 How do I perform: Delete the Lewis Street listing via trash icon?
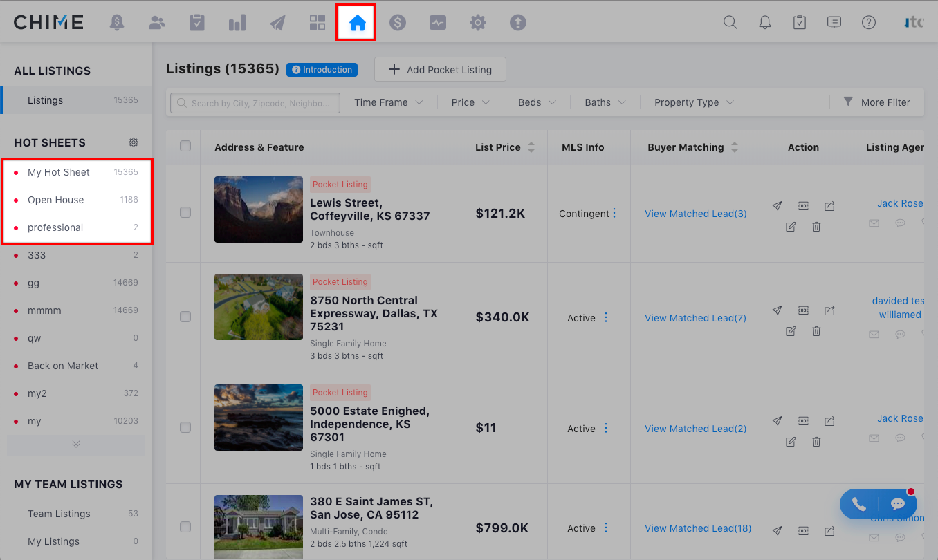816,227
